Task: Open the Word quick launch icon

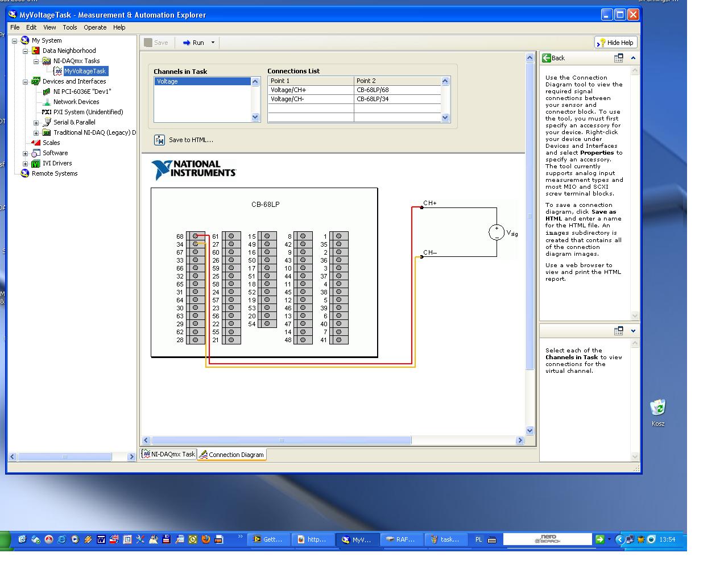Action: [x=101, y=539]
